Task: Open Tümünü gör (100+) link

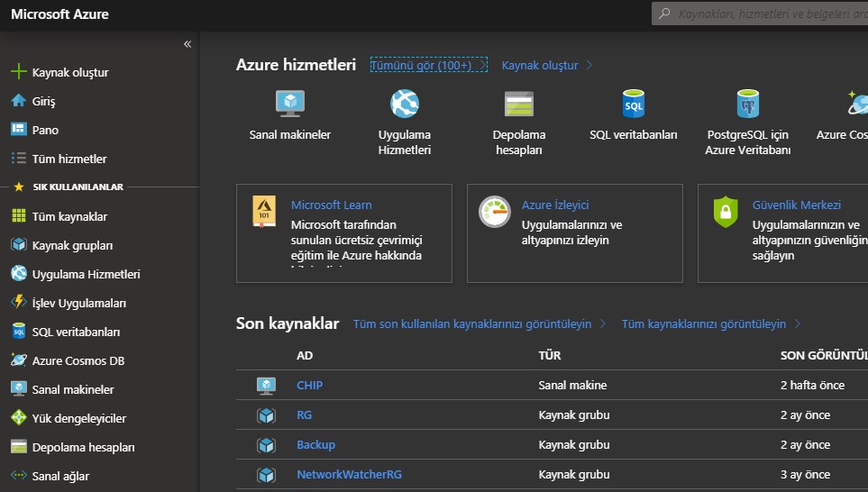Action: [428, 65]
